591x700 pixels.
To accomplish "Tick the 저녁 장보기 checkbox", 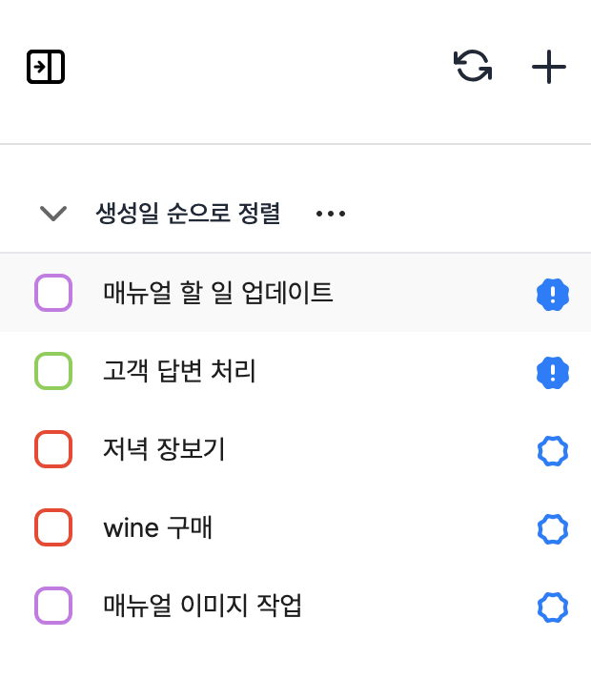I will (x=53, y=449).
